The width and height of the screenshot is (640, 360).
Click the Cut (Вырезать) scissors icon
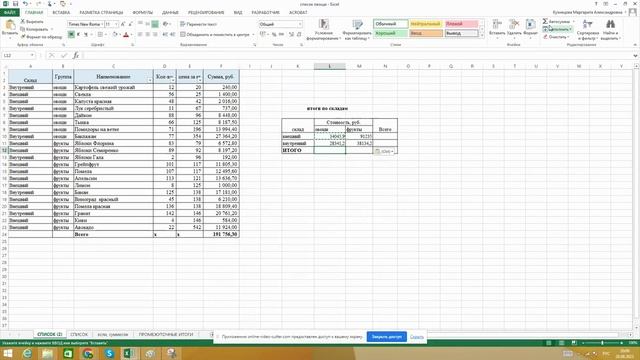(23, 22)
